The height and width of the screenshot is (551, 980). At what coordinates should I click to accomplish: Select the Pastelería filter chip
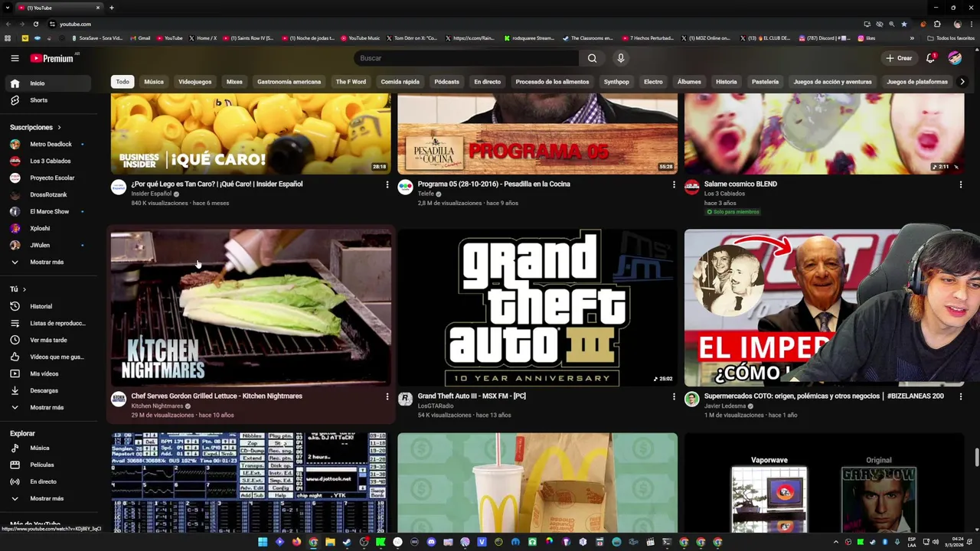[x=765, y=82]
